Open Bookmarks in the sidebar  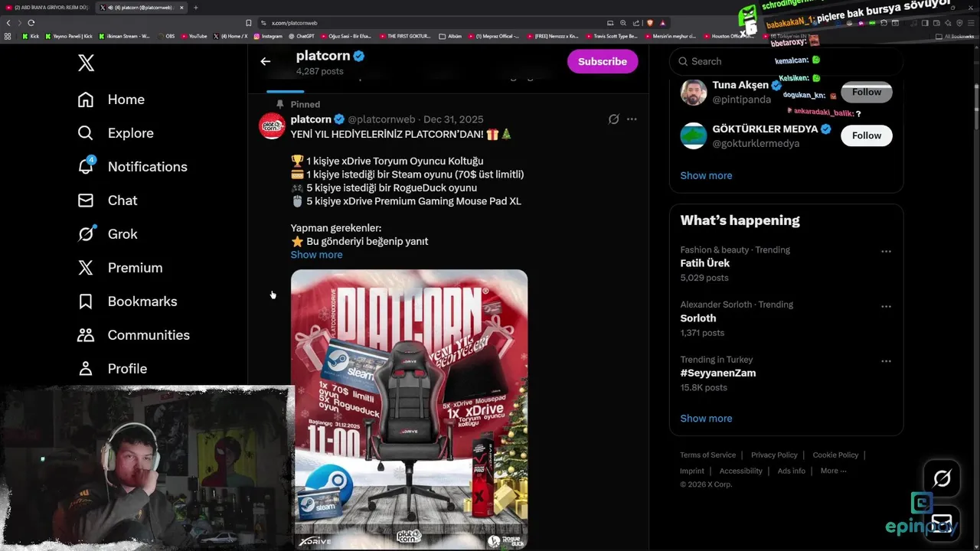click(x=127, y=302)
